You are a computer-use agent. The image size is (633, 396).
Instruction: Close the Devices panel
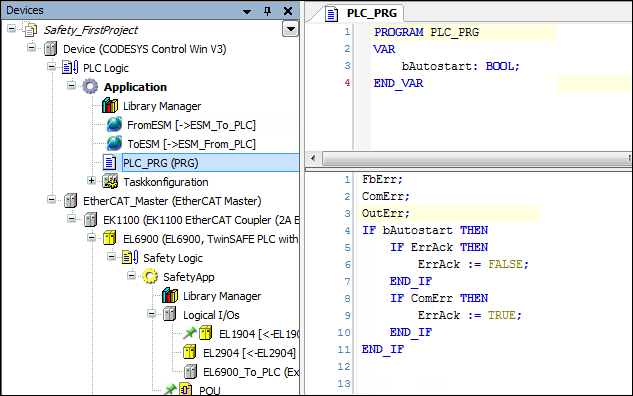point(288,11)
